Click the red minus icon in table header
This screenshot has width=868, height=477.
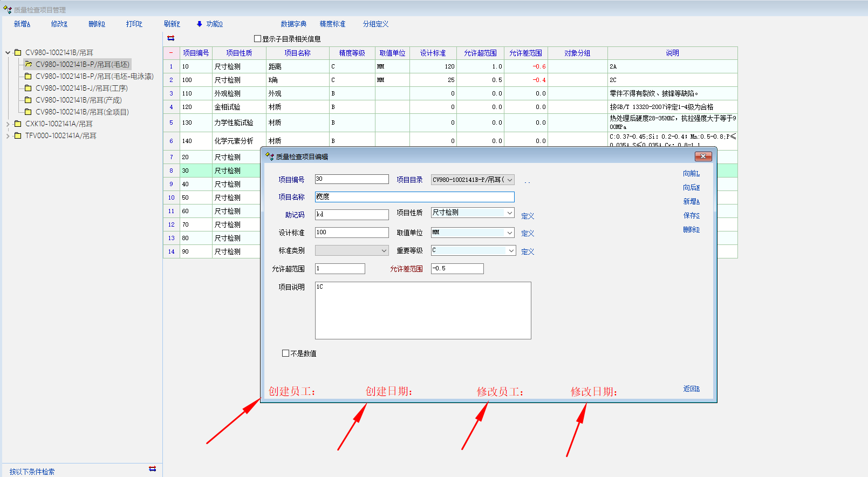tap(171, 53)
